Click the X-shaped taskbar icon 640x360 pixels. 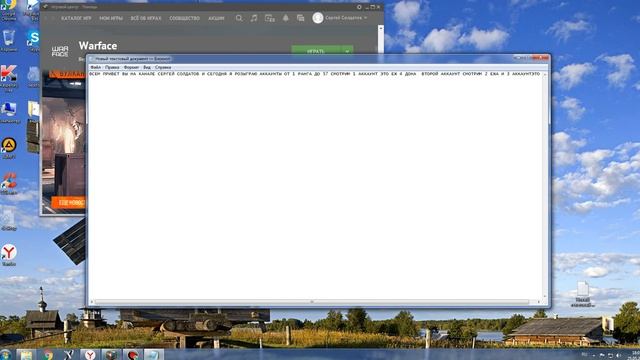pos(69,355)
